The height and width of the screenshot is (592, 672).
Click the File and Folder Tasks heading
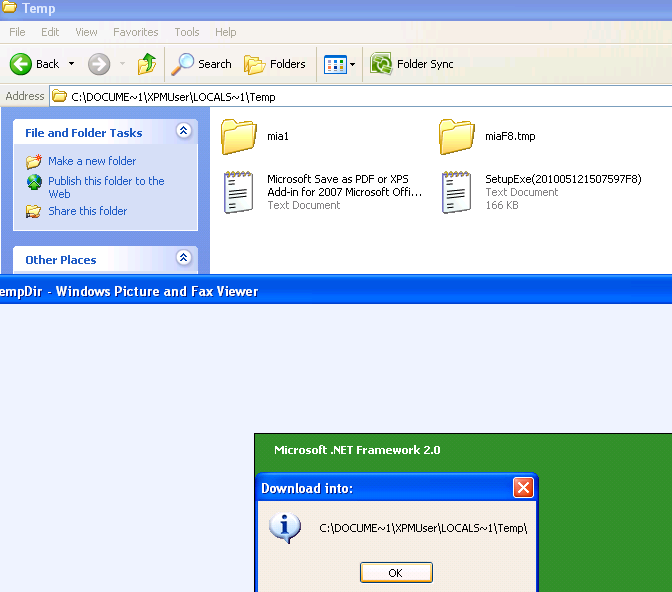pos(84,133)
